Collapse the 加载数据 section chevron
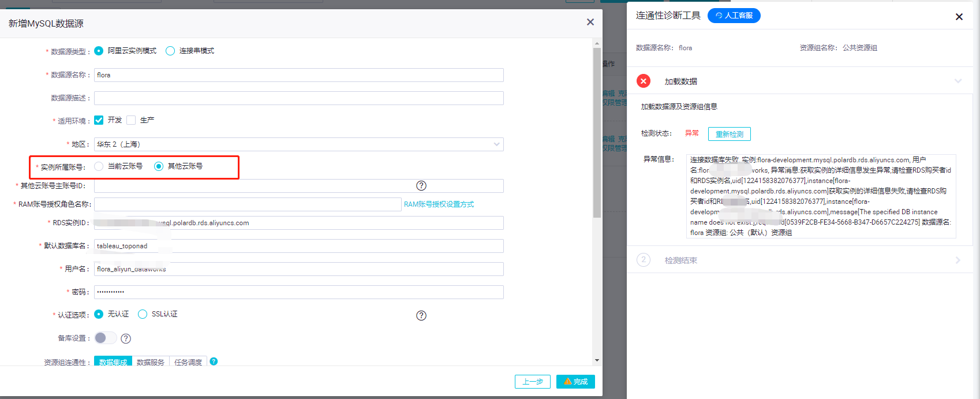 tap(958, 81)
